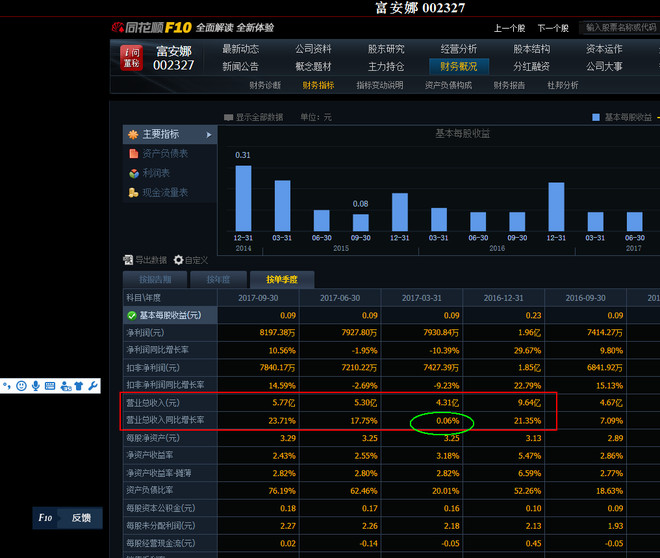Select the 资产负债比率 row label

[149, 490]
